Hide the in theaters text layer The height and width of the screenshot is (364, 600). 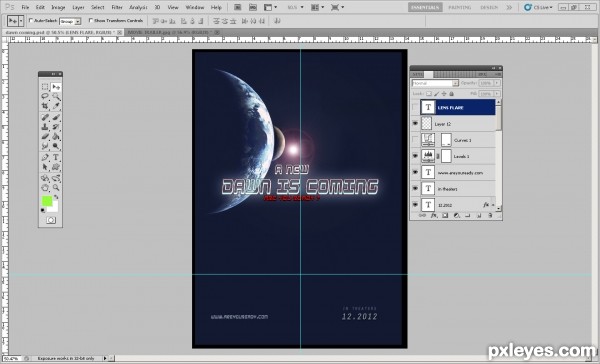415,189
